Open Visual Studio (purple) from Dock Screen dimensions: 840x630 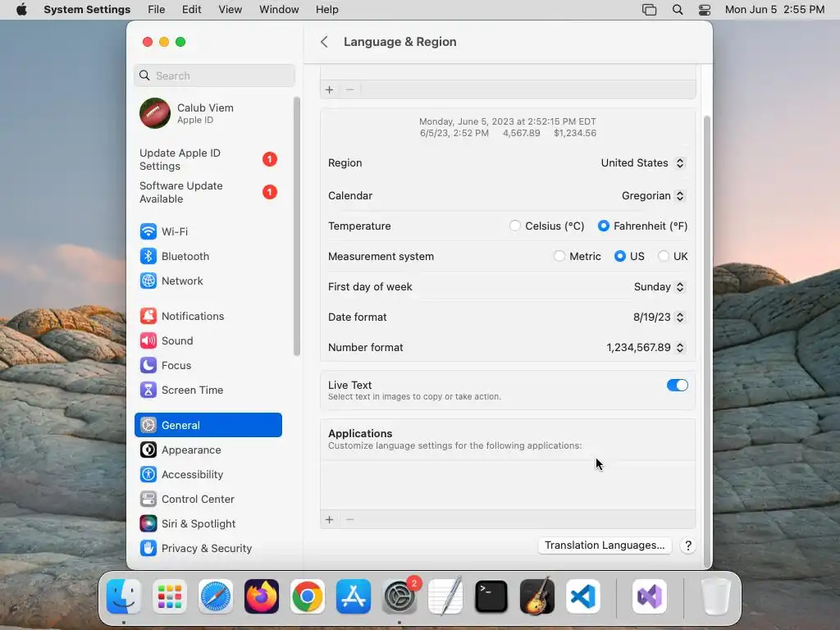(650, 596)
